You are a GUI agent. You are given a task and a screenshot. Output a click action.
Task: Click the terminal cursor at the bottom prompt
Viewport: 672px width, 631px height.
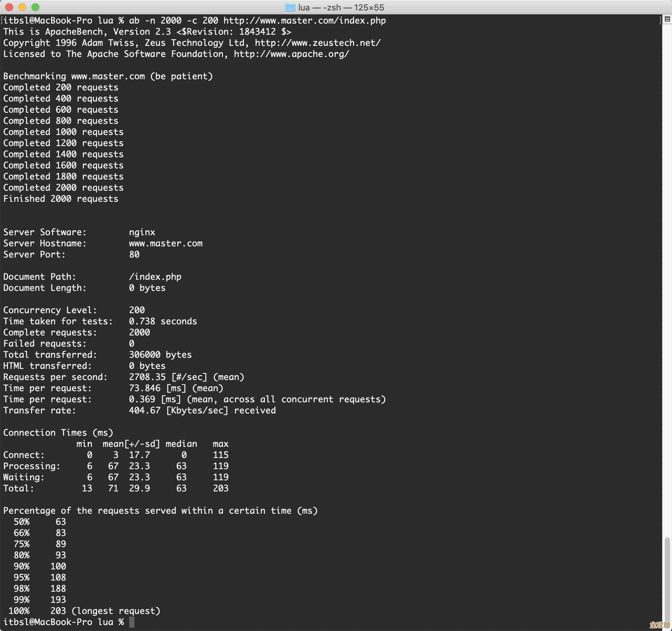pos(132,622)
